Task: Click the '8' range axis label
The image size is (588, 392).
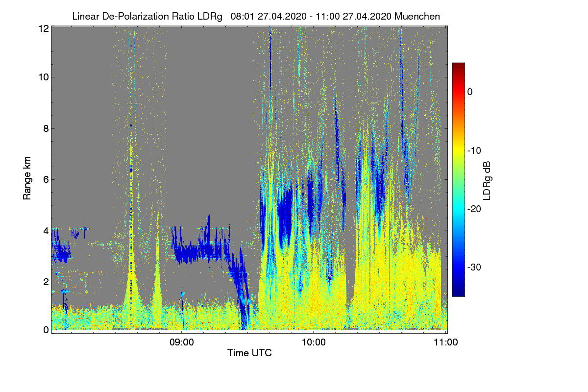Action: pos(46,128)
